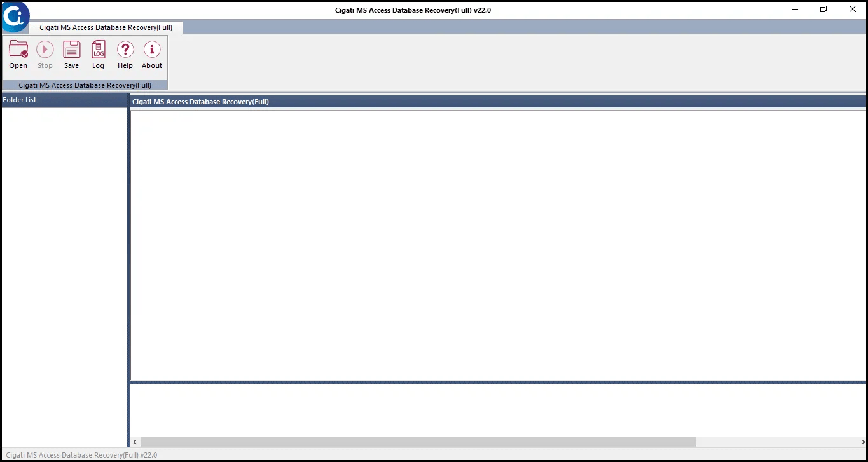868x462 pixels.
Task: Close the Cigati application window
Action: tap(852, 10)
